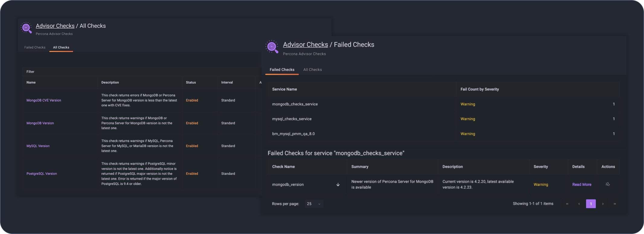Sort Check Name column using the down arrow

pos(338,184)
